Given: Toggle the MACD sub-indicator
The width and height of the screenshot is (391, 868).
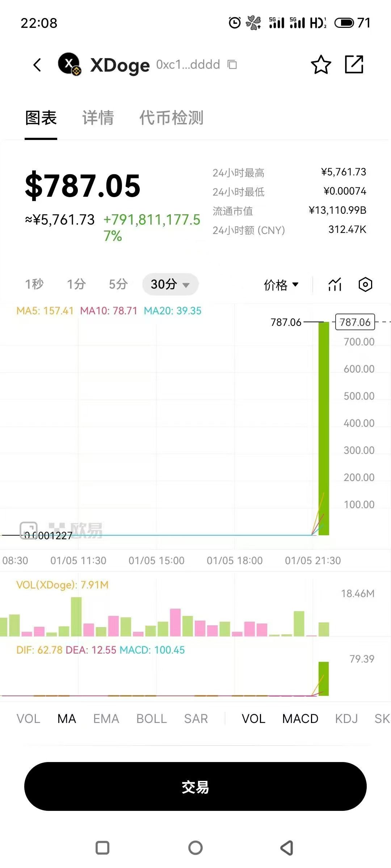Looking at the screenshot, I should click(x=300, y=719).
